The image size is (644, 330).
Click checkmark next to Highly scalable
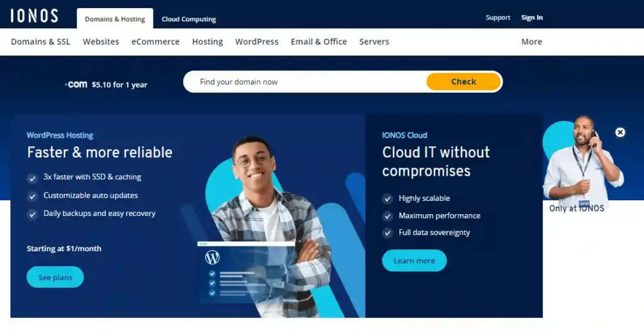tap(387, 199)
